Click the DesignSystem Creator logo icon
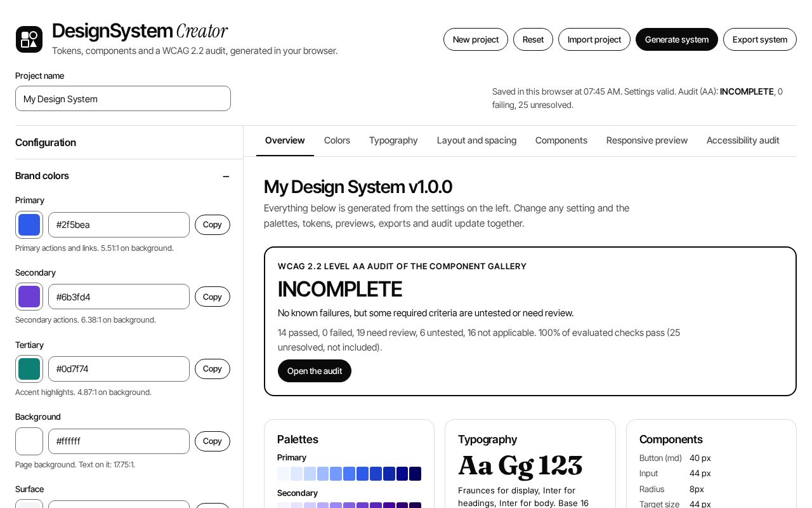Image resolution: width=812 pixels, height=508 pixels. [x=29, y=39]
